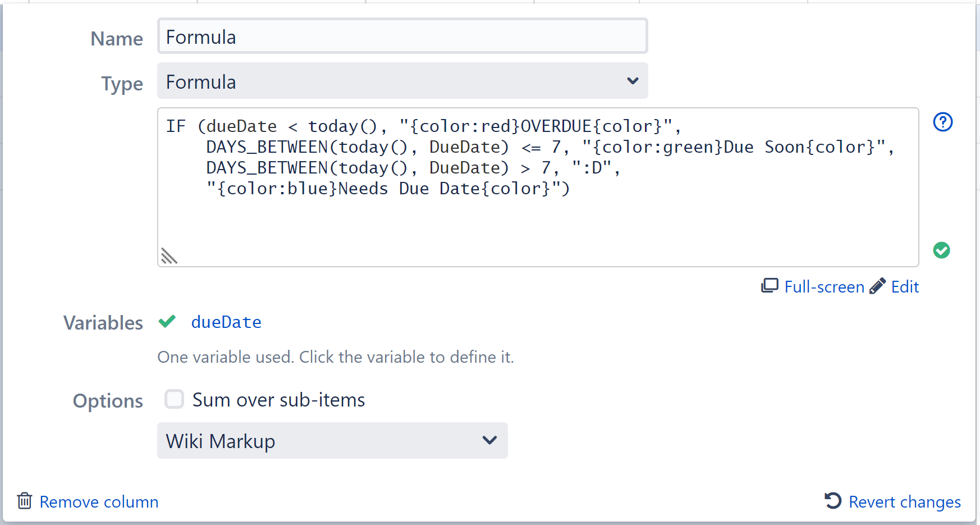Click the chevron arrow on the Type selector

click(633, 81)
